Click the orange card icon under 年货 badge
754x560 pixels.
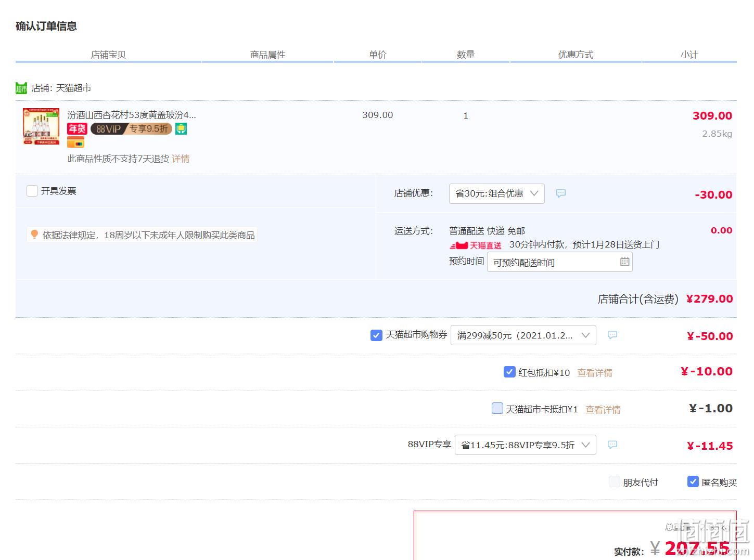[x=75, y=142]
